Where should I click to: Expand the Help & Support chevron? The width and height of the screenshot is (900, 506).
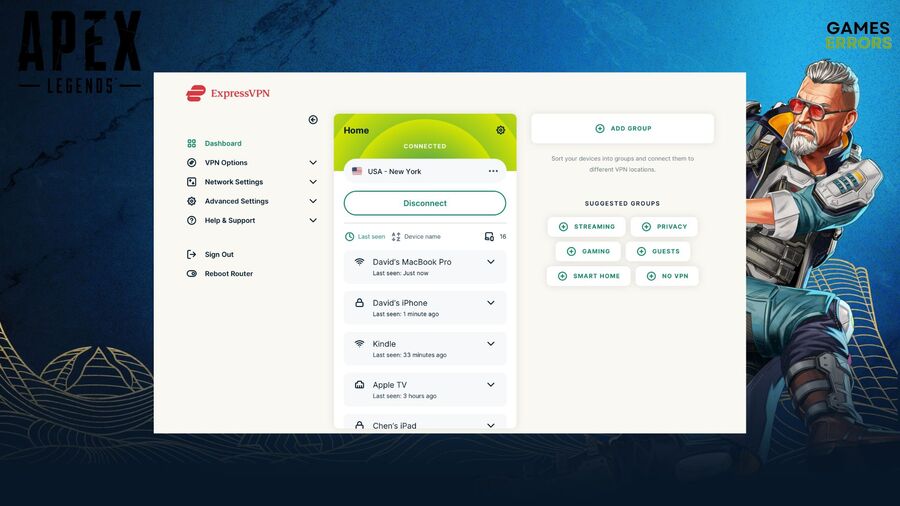click(313, 220)
